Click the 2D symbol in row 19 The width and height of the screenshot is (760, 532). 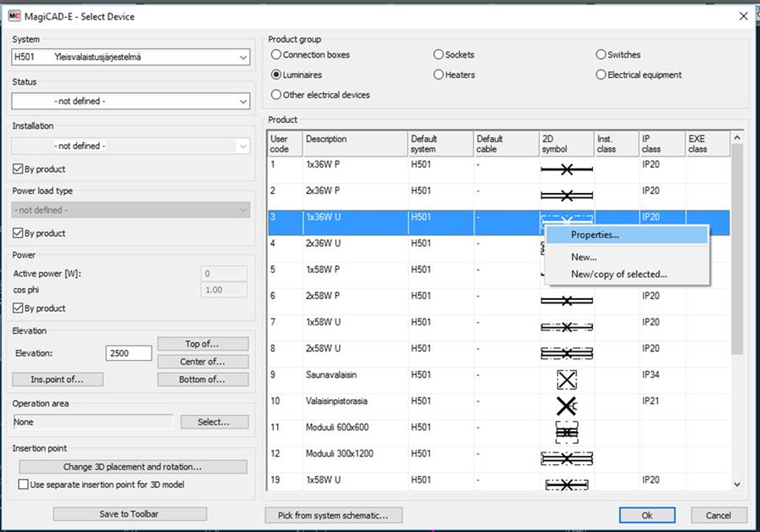point(567,484)
